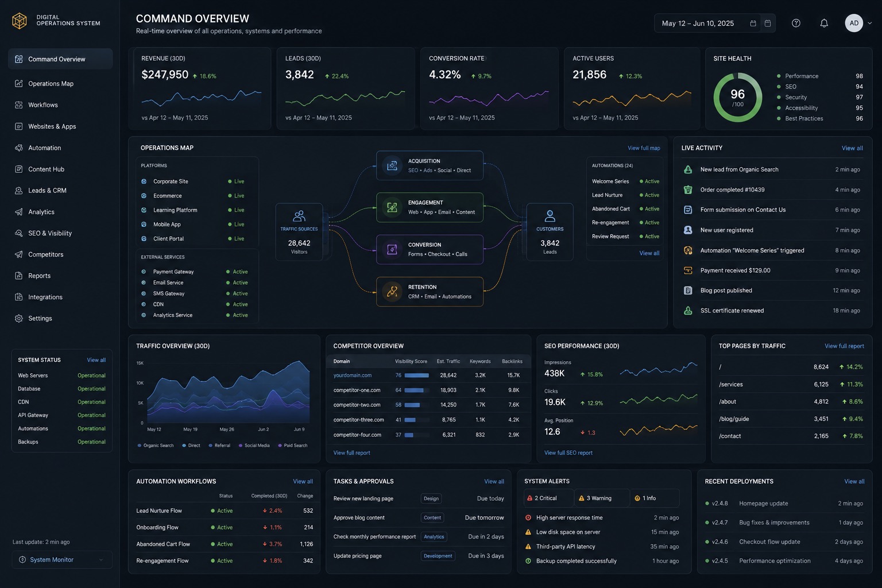Screen dimensions: 882x588
Task: Click the Integrations sidebar icon
Action: tap(19, 297)
